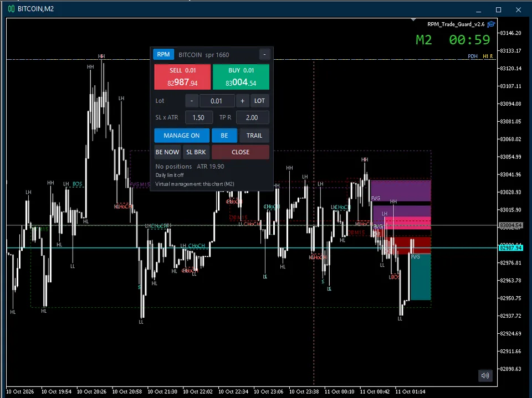The width and height of the screenshot is (532, 398).
Task: Click the SL BRK button
Action: [196, 152]
